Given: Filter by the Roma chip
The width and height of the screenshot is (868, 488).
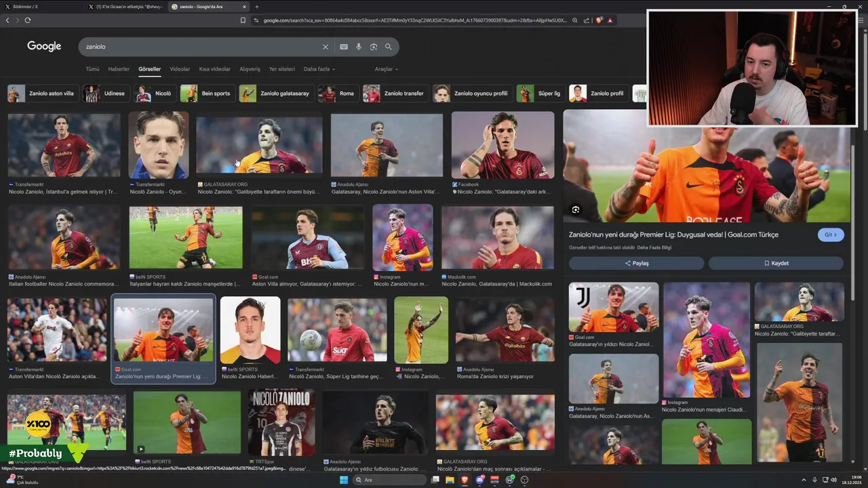Looking at the screenshot, I should click(338, 94).
